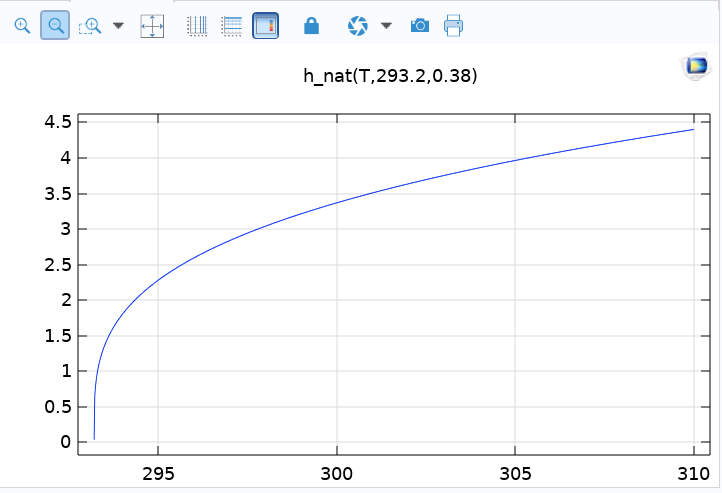The height and width of the screenshot is (493, 722).
Task: Click the y-axis label 1.5
Action: 58,336
